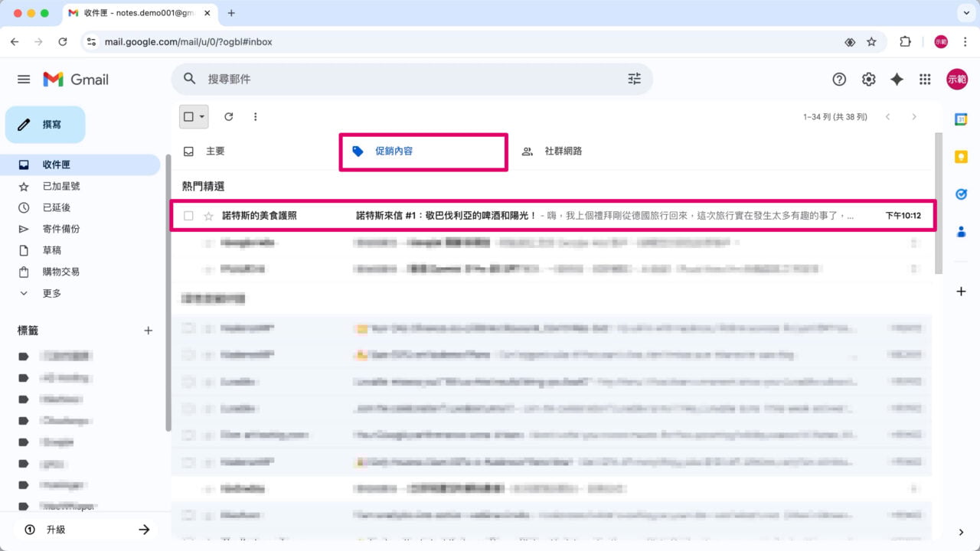Open the Gemini sparkle icon
The width and height of the screenshot is (980, 551).
(x=897, y=79)
